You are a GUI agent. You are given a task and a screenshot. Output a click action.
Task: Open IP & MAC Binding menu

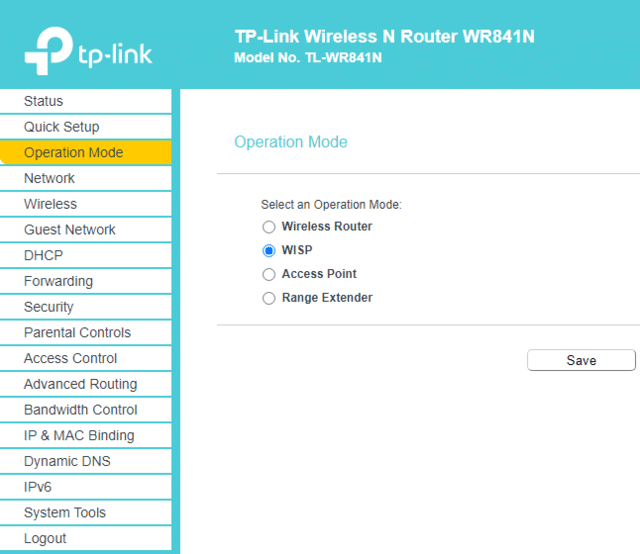pyautogui.click(x=85, y=435)
